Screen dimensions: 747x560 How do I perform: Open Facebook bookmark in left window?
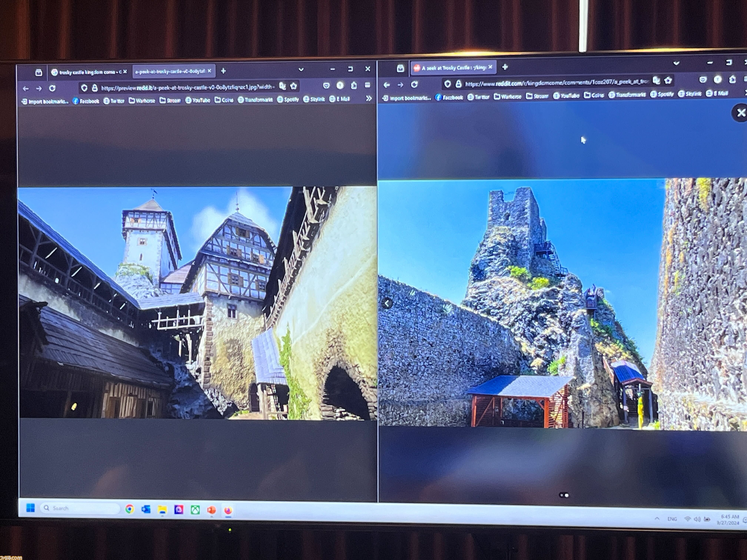(x=86, y=101)
